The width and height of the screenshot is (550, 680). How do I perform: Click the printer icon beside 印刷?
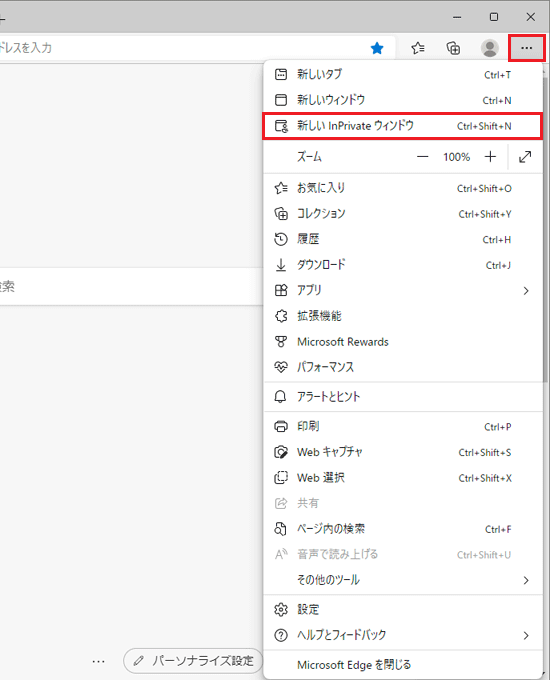coord(281,427)
